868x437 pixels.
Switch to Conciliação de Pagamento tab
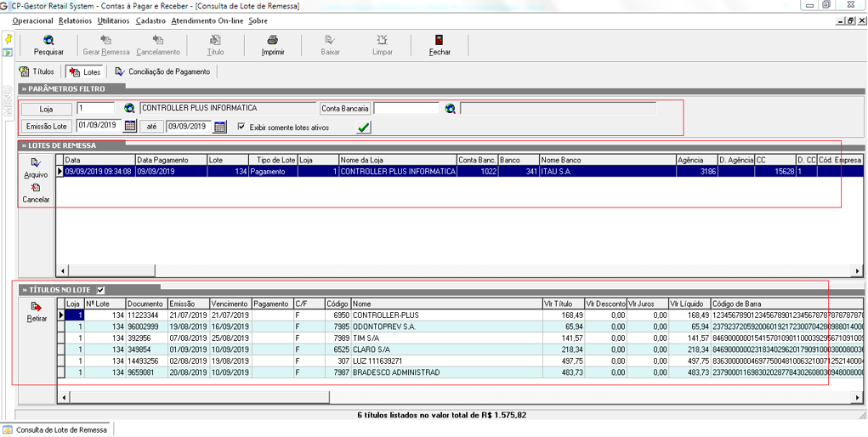point(162,72)
